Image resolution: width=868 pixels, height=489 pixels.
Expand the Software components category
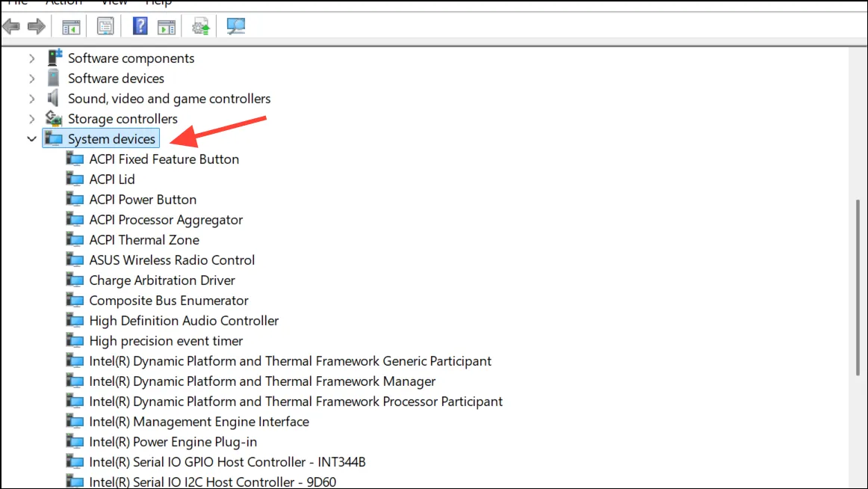coord(31,58)
